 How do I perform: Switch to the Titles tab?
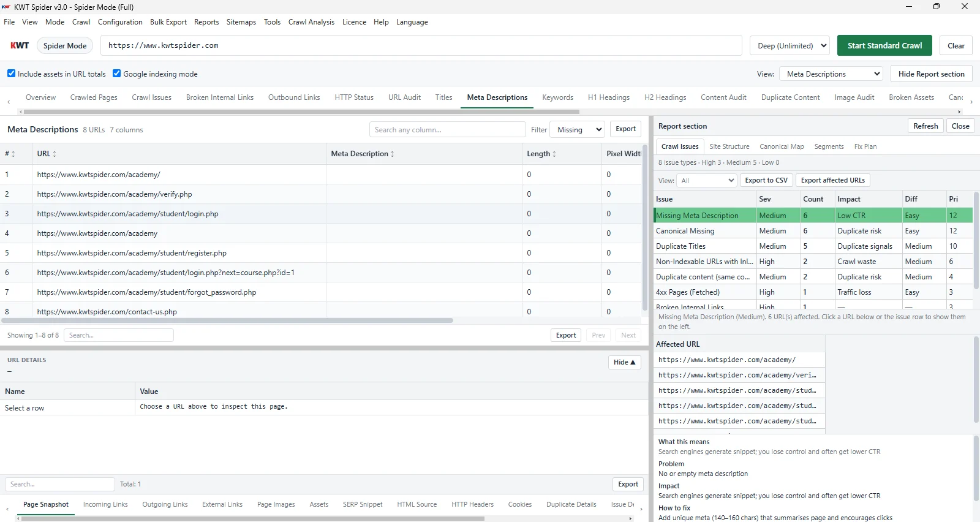(x=443, y=97)
